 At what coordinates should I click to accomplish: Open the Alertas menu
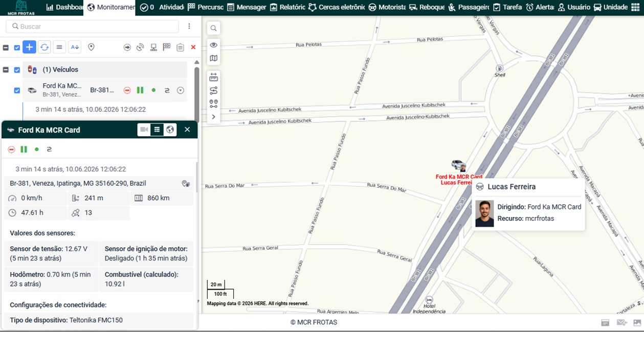pyautogui.click(x=540, y=7)
